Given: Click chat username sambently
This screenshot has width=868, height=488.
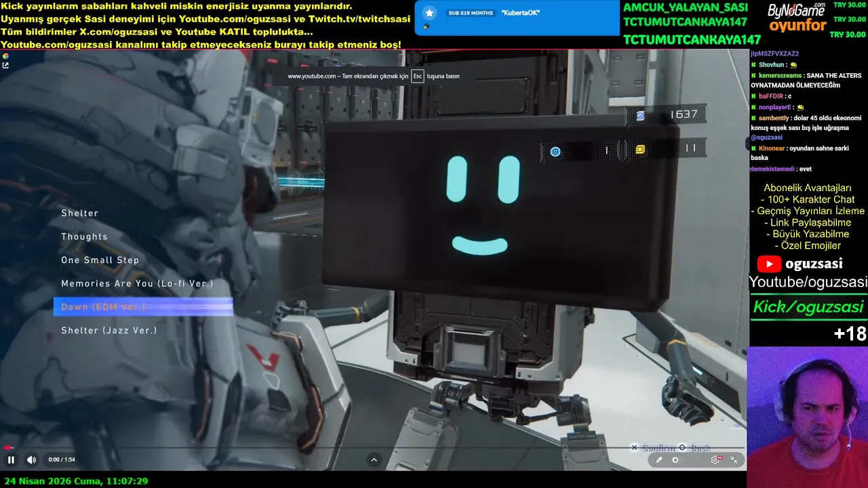Looking at the screenshot, I should (774, 118).
